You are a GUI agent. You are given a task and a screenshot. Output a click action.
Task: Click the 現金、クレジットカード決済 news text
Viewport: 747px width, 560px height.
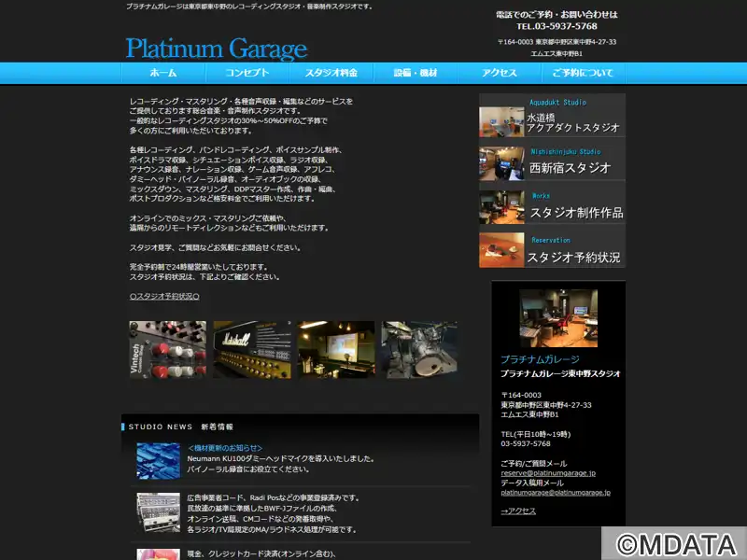point(261,553)
